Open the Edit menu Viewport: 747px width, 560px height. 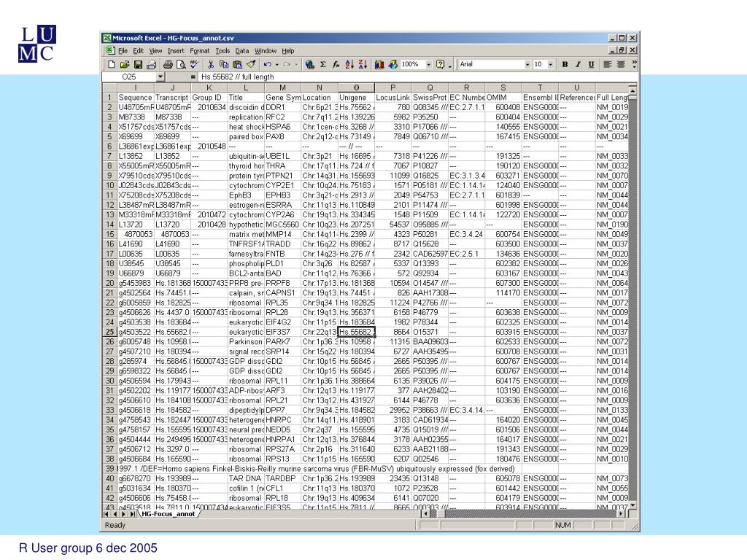pyautogui.click(x=138, y=51)
